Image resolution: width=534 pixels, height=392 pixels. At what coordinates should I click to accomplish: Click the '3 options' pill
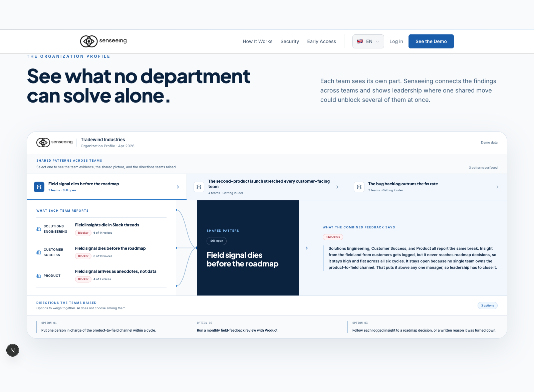point(487,306)
